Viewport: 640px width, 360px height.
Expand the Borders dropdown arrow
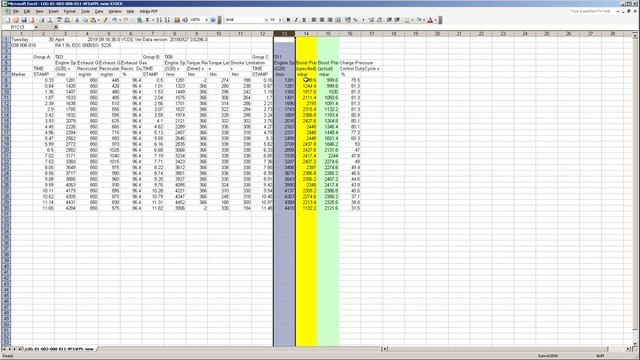coord(413,20)
